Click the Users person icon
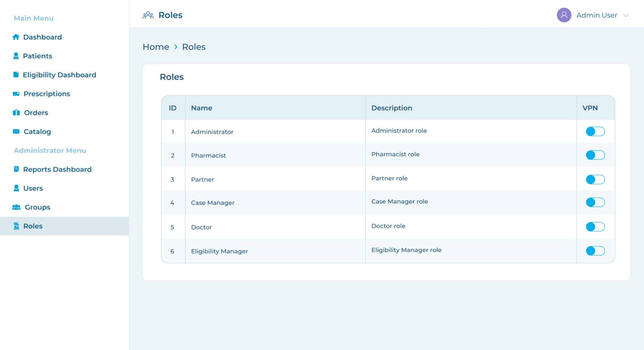The width and height of the screenshot is (644, 350). click(x=16, y=188)
